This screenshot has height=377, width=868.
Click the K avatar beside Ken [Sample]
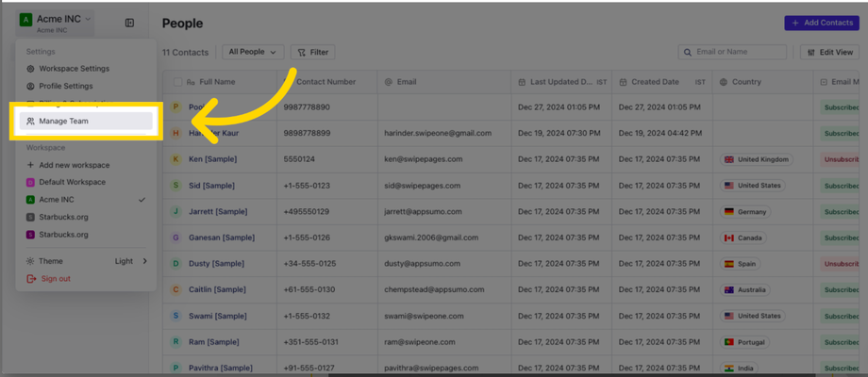point(176,159)
